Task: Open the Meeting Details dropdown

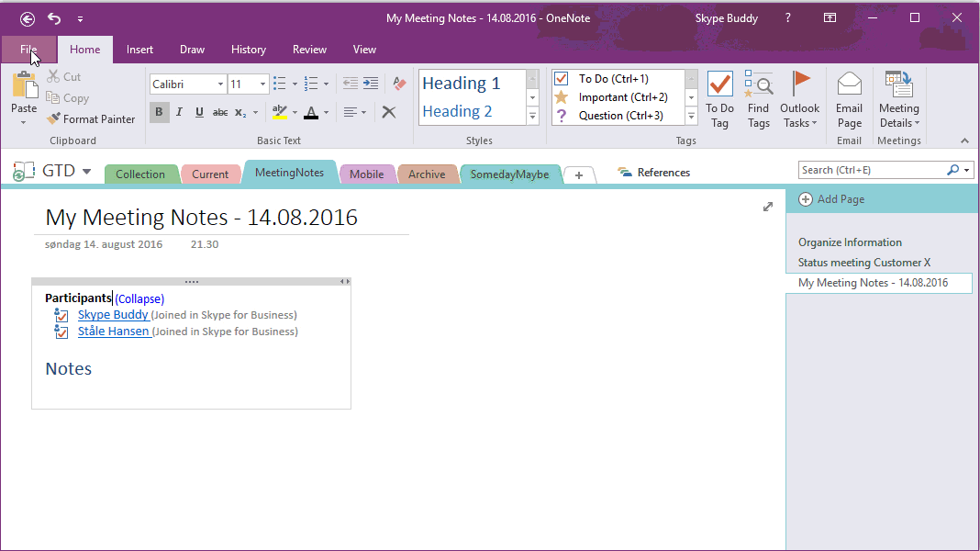Action: coord(899,116)
